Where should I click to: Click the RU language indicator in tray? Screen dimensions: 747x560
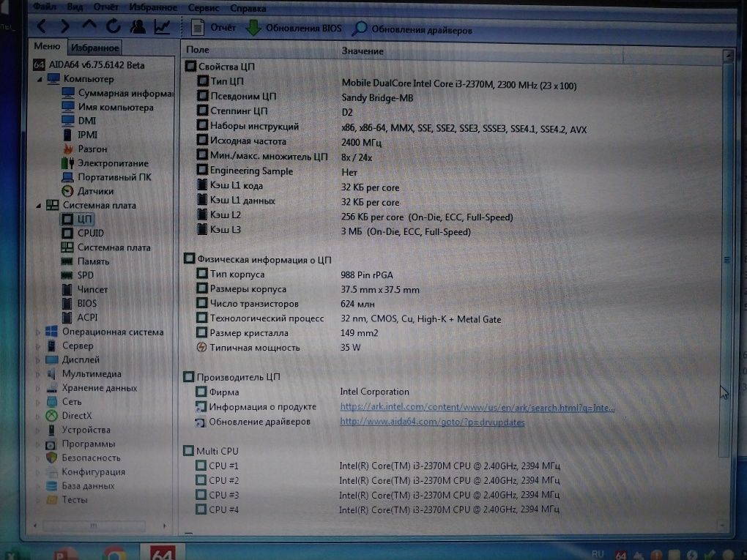click(x=597, y=554)
